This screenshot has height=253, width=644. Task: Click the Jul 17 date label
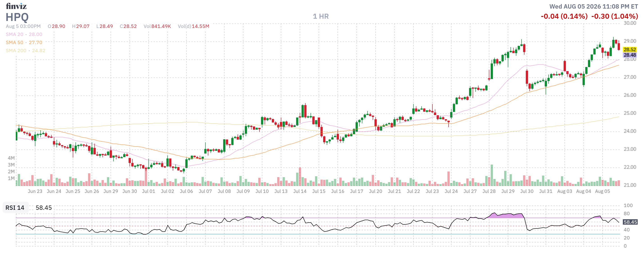tap(356, 191)
